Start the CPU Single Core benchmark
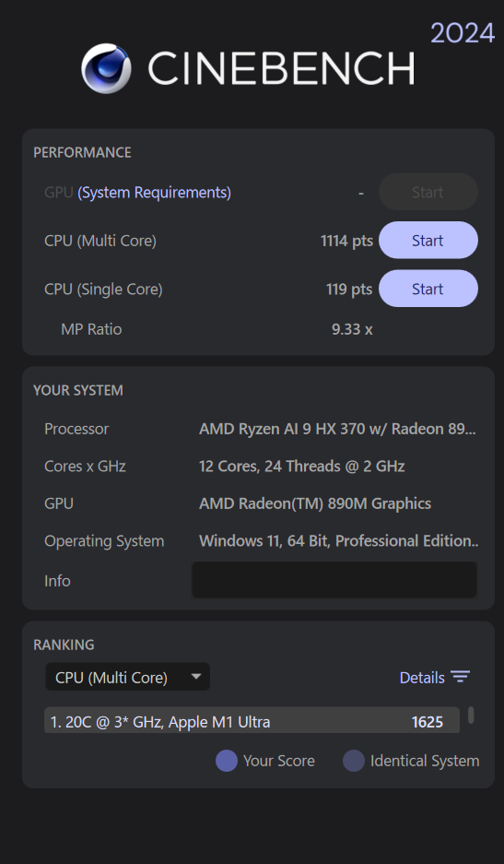Image resolution: width=504 pixels, height=864 pixels. point(428,289)
